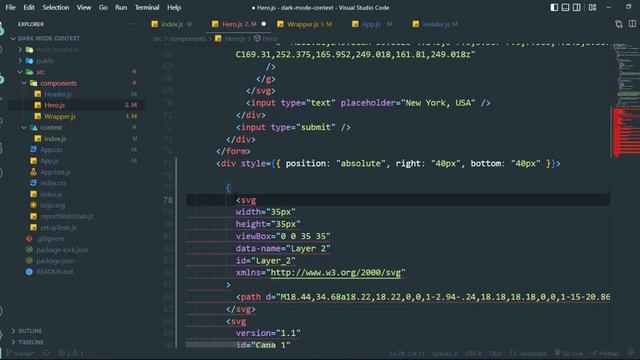Click the unsaved dot on Hero.js tab
Viewport: 640px width, 360px height.
point(264,24)
